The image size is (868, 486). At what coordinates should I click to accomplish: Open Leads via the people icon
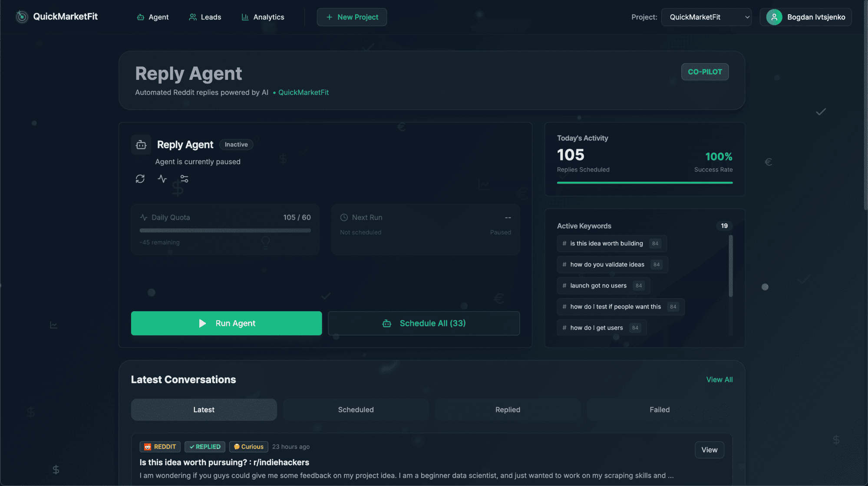pyautogui.click(x=192, y=17)
